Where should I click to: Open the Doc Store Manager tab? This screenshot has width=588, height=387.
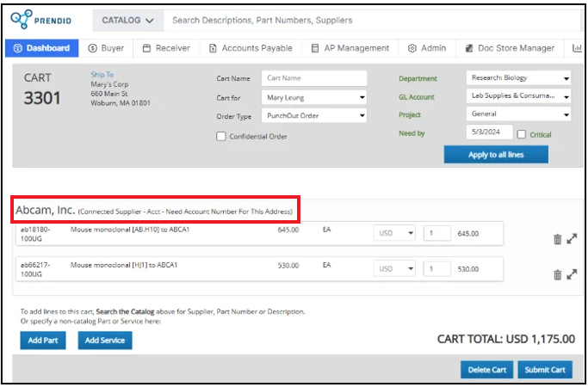click(x=510, y=48)
